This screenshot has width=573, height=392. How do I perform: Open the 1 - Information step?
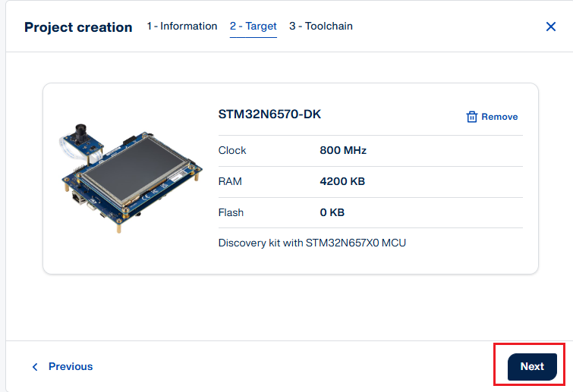click(x=182, y=27)
